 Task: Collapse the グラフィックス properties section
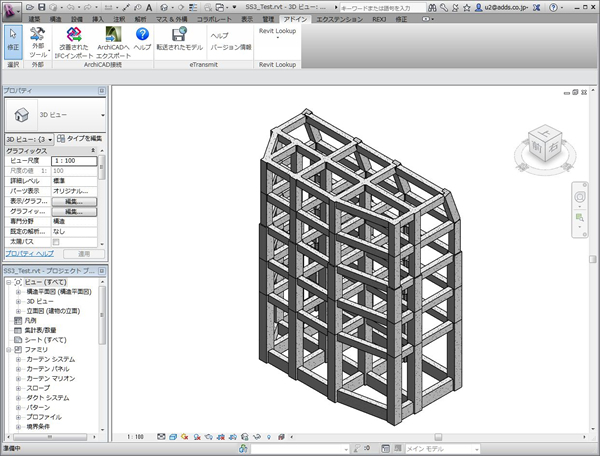[x=93, y=150]
